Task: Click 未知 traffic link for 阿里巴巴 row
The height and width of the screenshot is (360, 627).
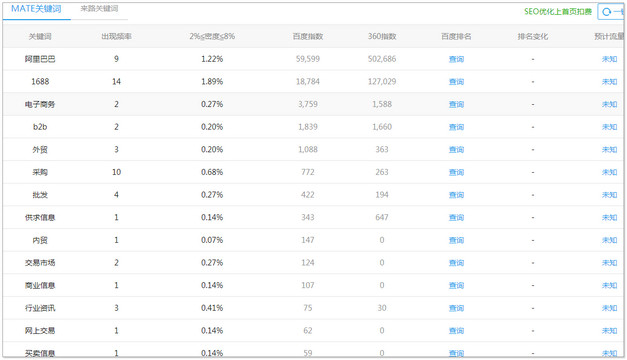Action: [609, 59]
